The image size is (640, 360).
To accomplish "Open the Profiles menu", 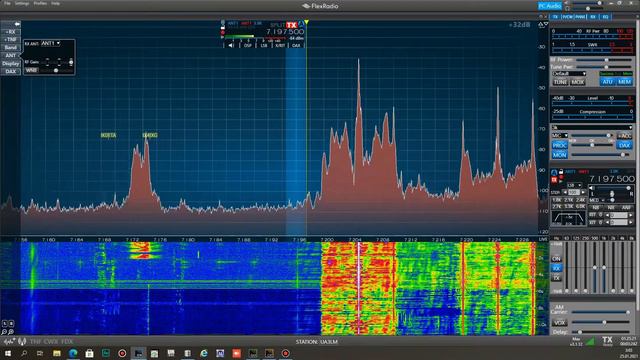I will tap(40, 3).
